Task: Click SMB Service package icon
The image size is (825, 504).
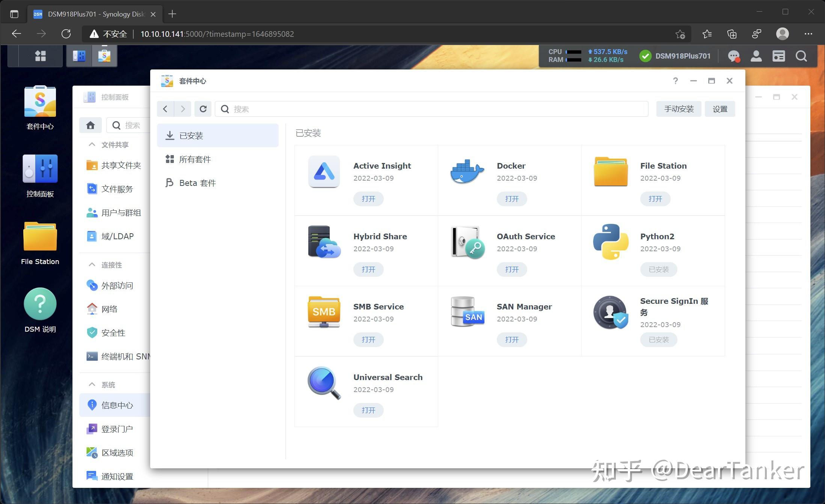Action: [x=324, y=312]
